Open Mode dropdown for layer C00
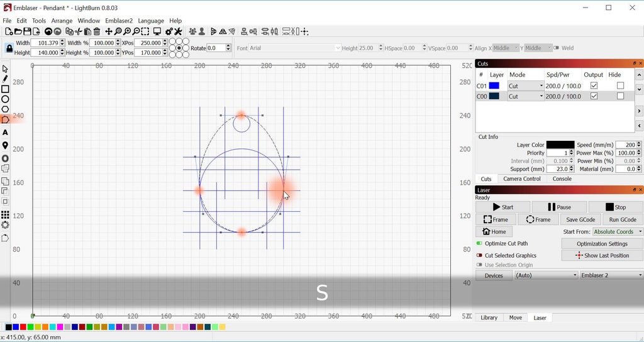 point(526,96)
